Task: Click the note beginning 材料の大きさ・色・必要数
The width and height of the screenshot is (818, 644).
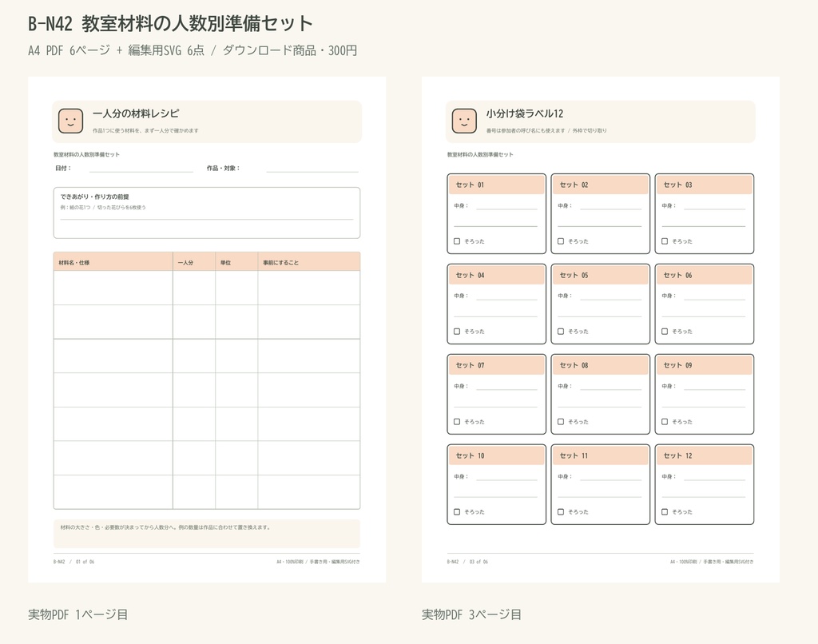Action: (x=165, y=527)
